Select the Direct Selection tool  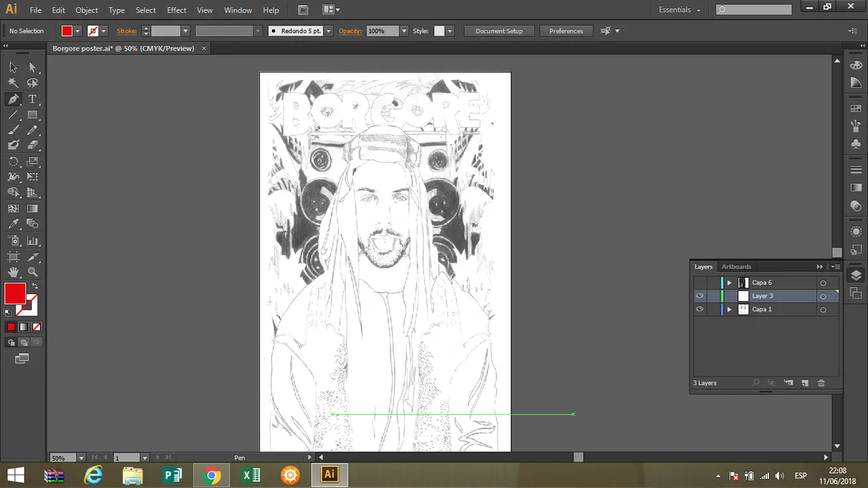point(32,67)
